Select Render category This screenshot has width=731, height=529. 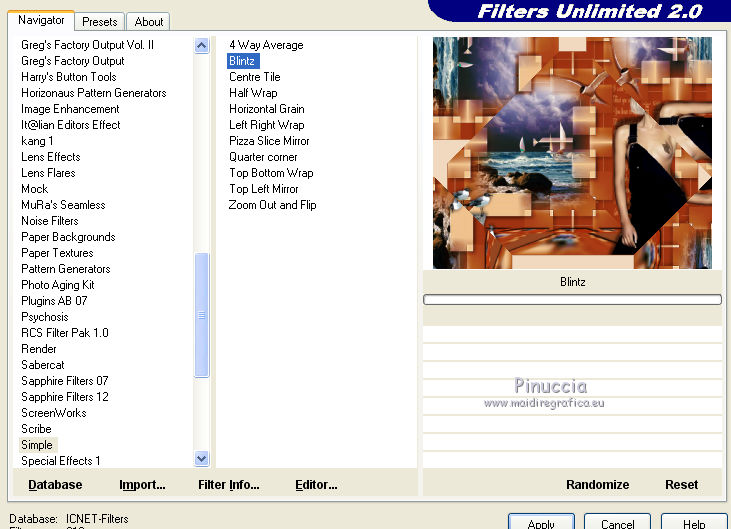39,349
